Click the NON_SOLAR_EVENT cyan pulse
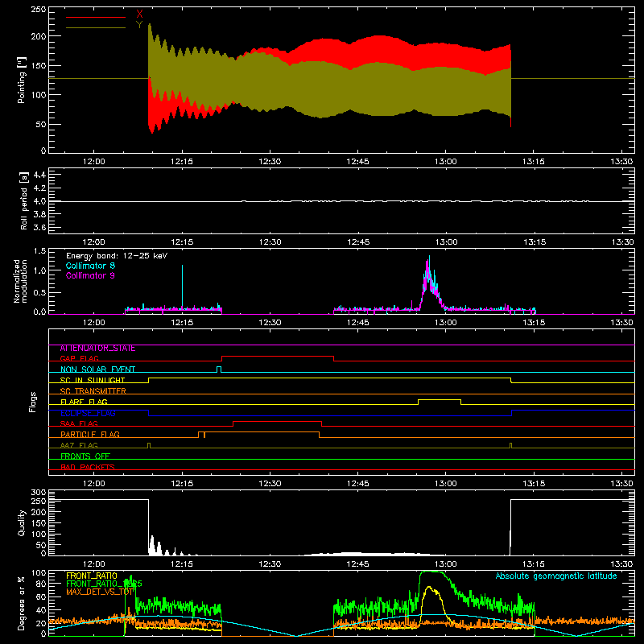Image resolution: width=644 pixels, height=644 pixels. tap(219, 369)
